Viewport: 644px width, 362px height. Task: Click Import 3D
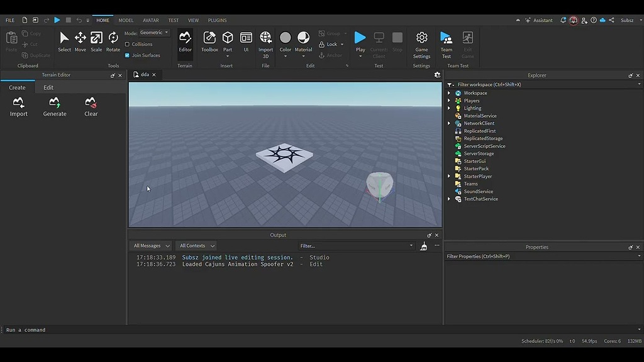[266, 45]
